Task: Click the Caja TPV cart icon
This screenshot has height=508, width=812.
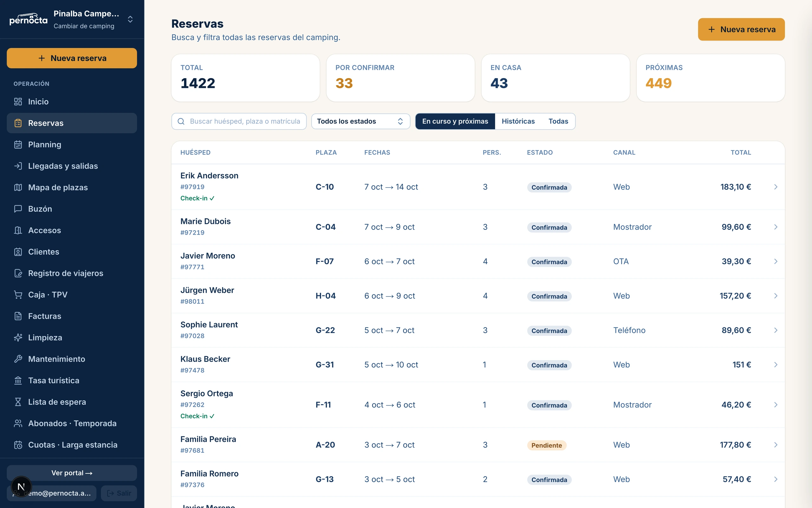Action: [x=18, y=295]
